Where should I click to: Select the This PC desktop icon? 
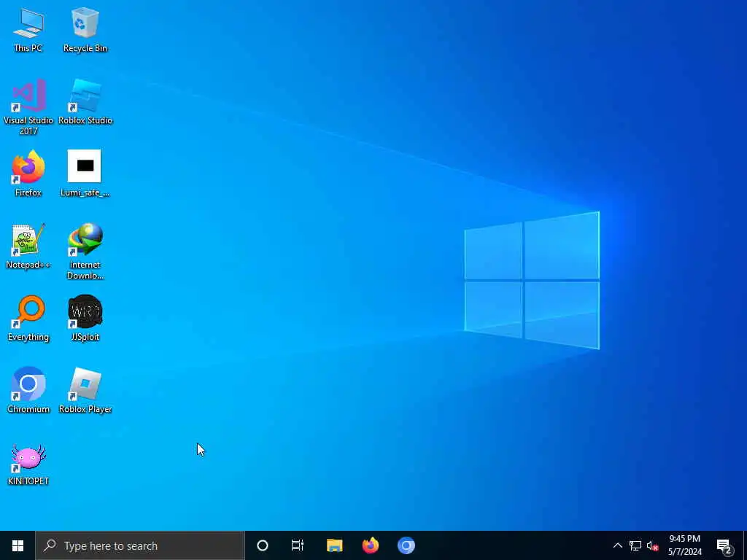28,30
